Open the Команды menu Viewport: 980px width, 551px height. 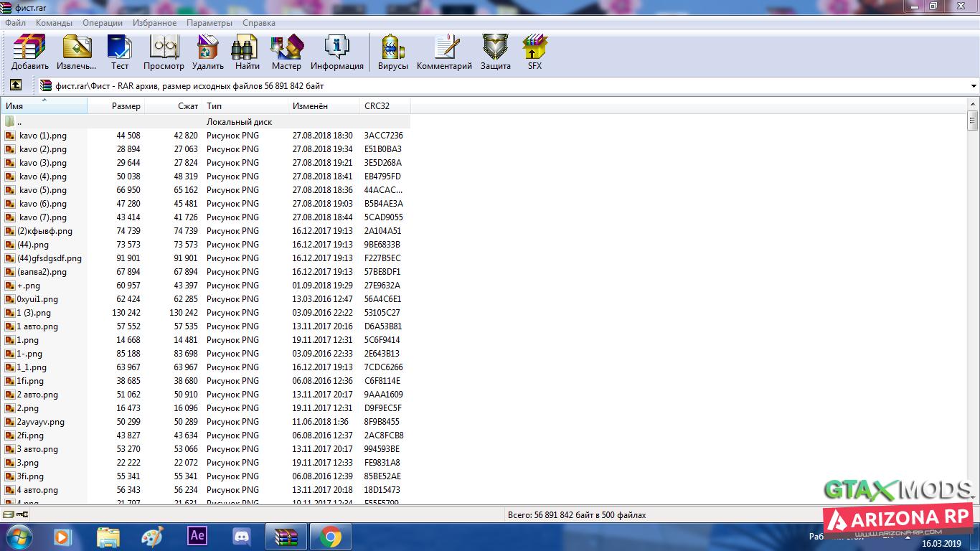tap(54, 23)
